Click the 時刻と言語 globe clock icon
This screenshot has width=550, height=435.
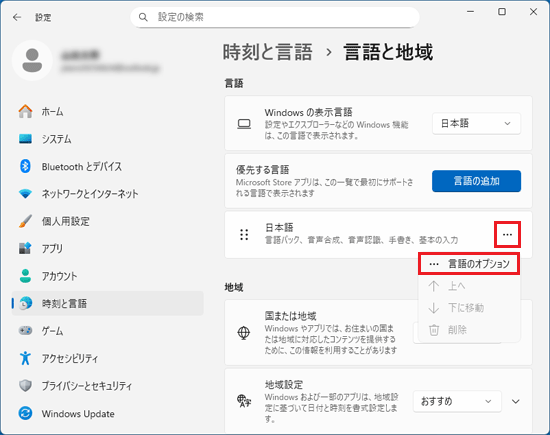(25, 303)
